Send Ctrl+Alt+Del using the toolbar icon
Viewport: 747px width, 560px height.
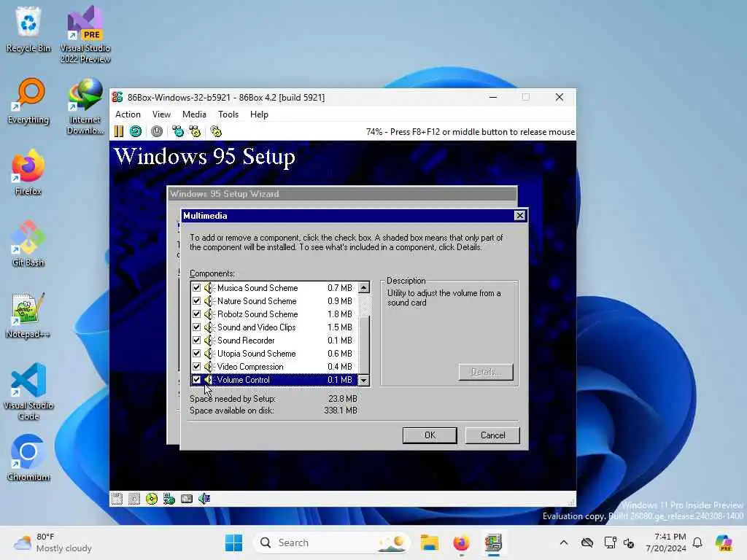(178, 131)
